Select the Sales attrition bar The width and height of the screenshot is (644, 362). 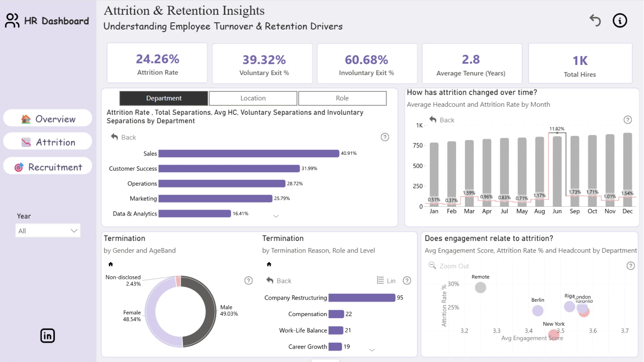[x=249, y=154]
